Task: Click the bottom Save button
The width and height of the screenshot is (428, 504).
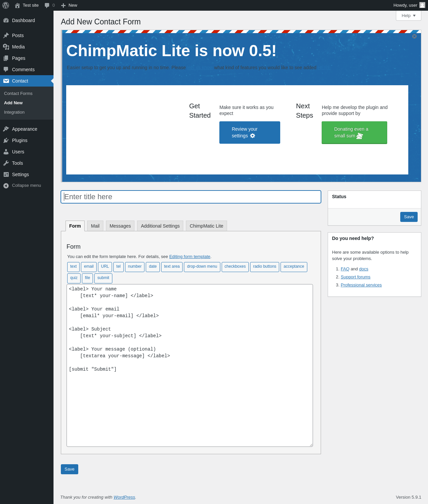Action: (70, 469)
